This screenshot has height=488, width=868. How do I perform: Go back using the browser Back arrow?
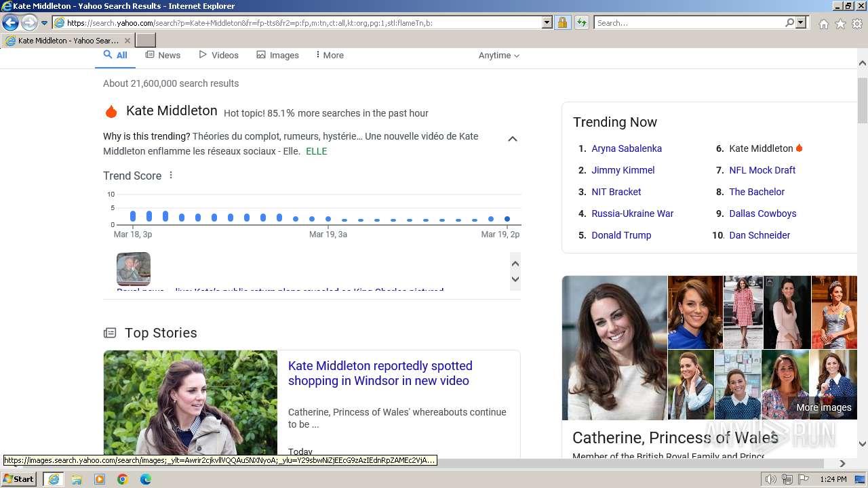[x=10, y=23]
